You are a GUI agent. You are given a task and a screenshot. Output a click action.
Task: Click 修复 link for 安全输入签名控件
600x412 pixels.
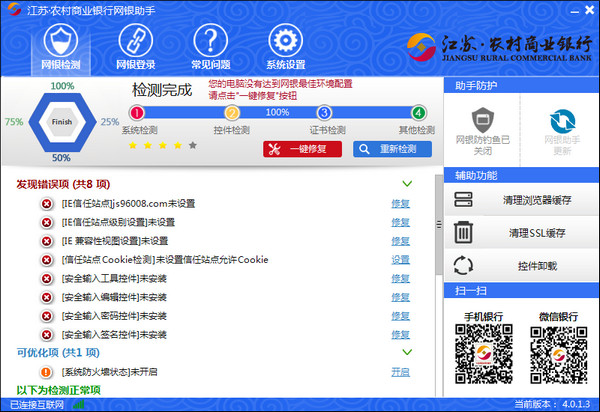400,335
